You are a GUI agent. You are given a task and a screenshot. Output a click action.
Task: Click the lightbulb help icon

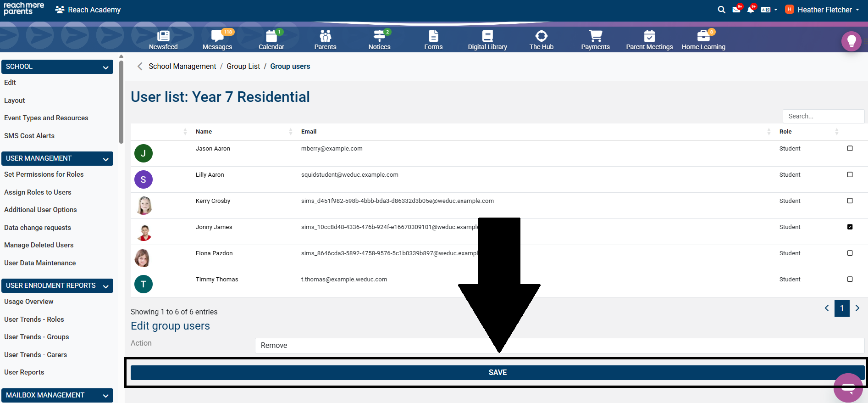coord(851,41)
